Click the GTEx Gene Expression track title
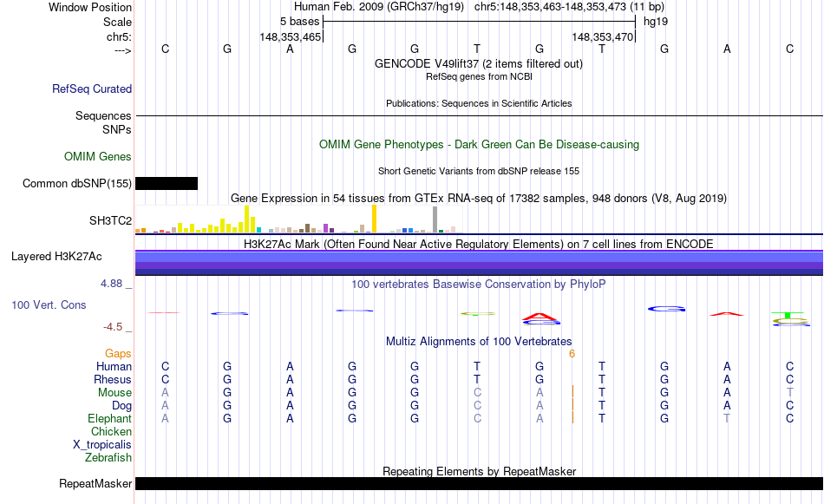824x504 pixels. 479,198
